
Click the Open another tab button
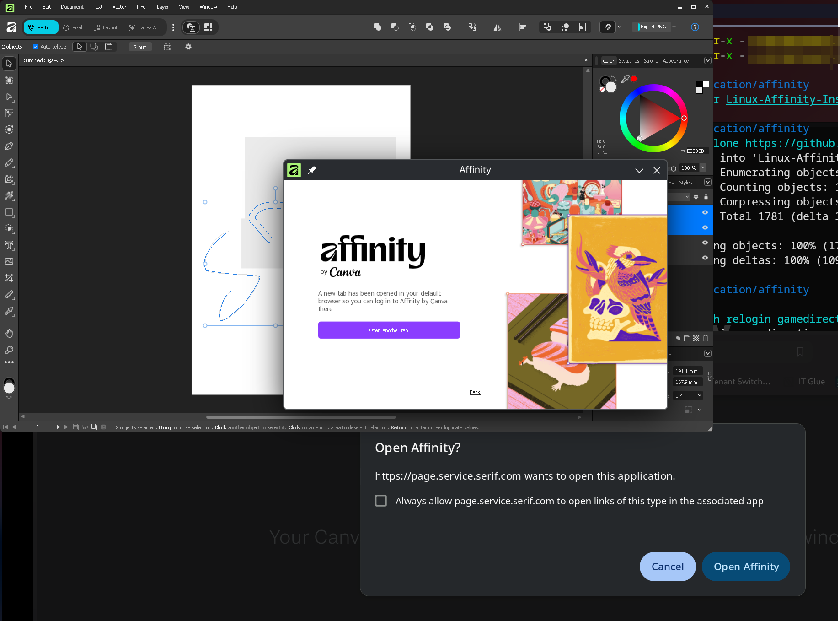(389, 330)
